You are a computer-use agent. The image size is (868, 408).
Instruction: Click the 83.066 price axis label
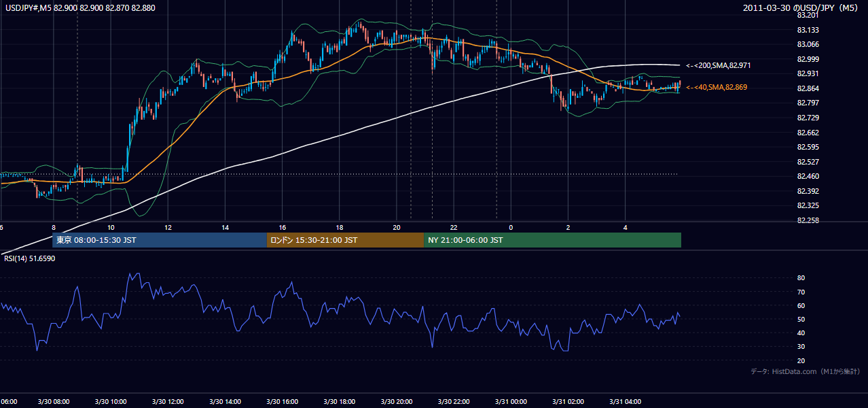pyautogui.click(x=807, y=44)
